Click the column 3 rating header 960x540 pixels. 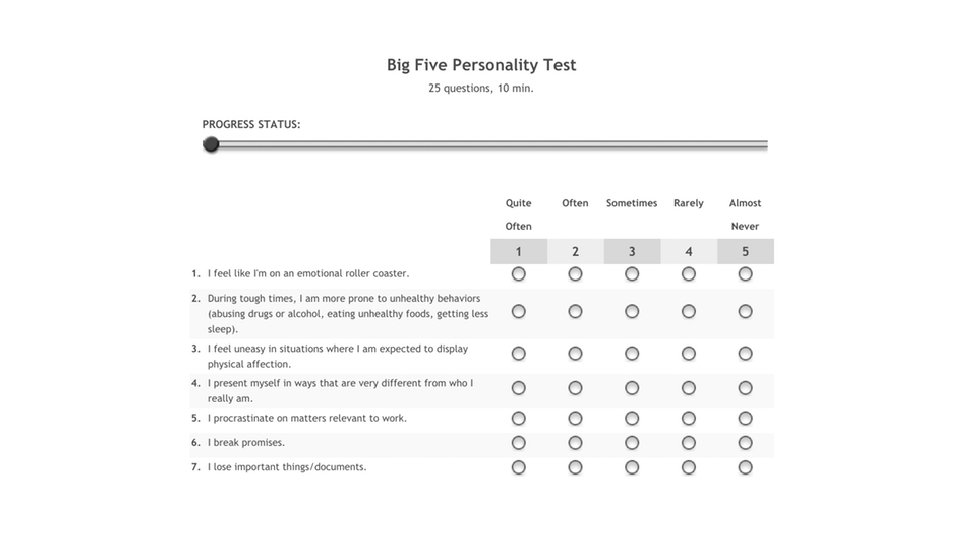[x=632, y=252]
